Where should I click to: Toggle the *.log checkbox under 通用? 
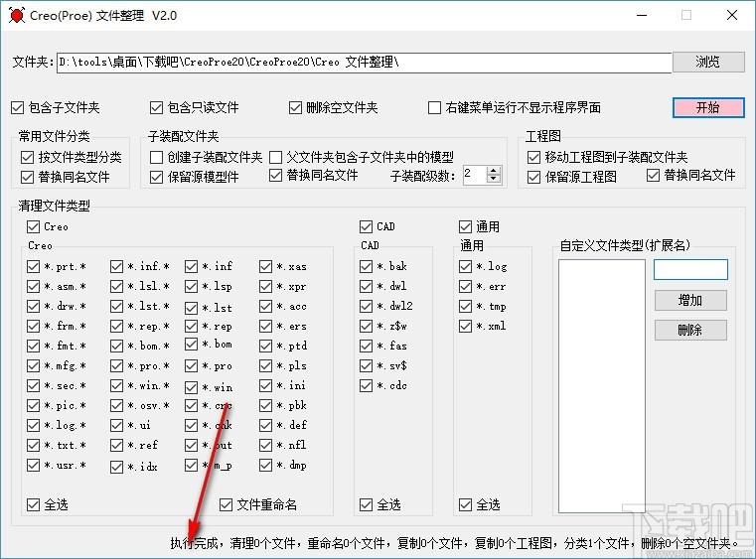[x=465, y=266]
